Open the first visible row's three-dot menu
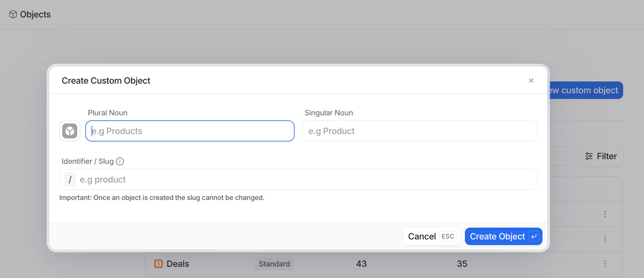 point(605,214)
